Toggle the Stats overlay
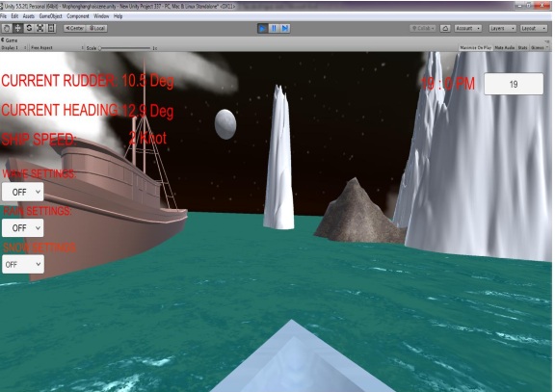 click(522, 48)
